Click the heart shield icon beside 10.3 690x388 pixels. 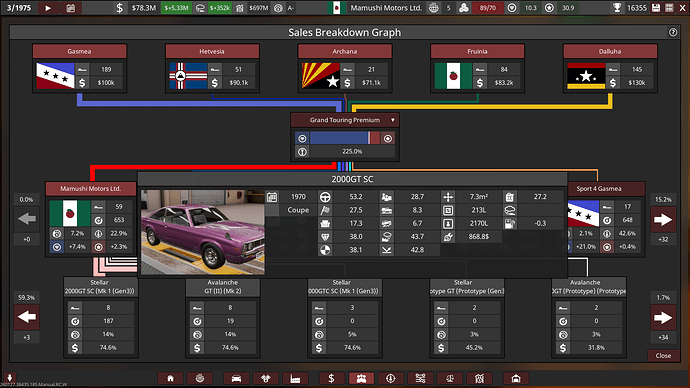pos(512,8)
